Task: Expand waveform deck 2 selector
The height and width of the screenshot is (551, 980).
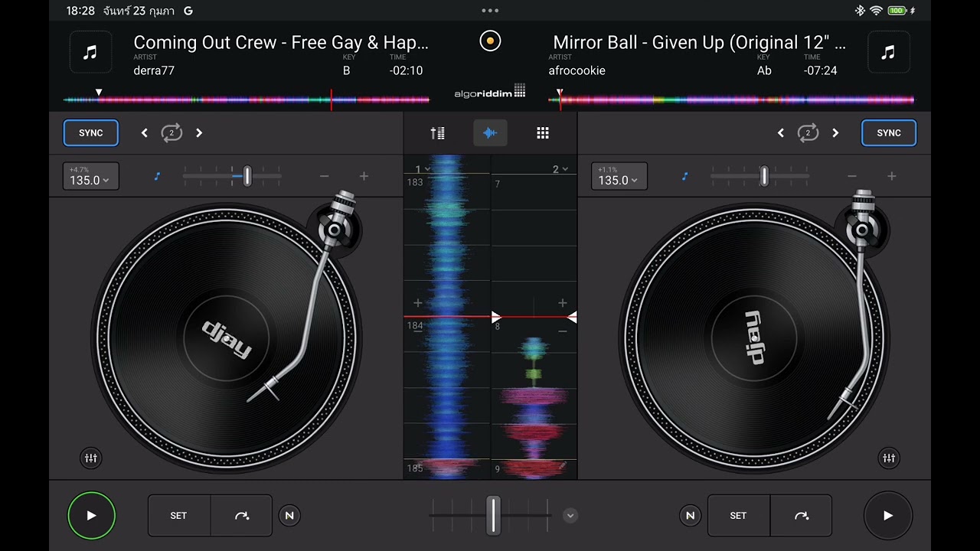Action: [x=560, y=169]
